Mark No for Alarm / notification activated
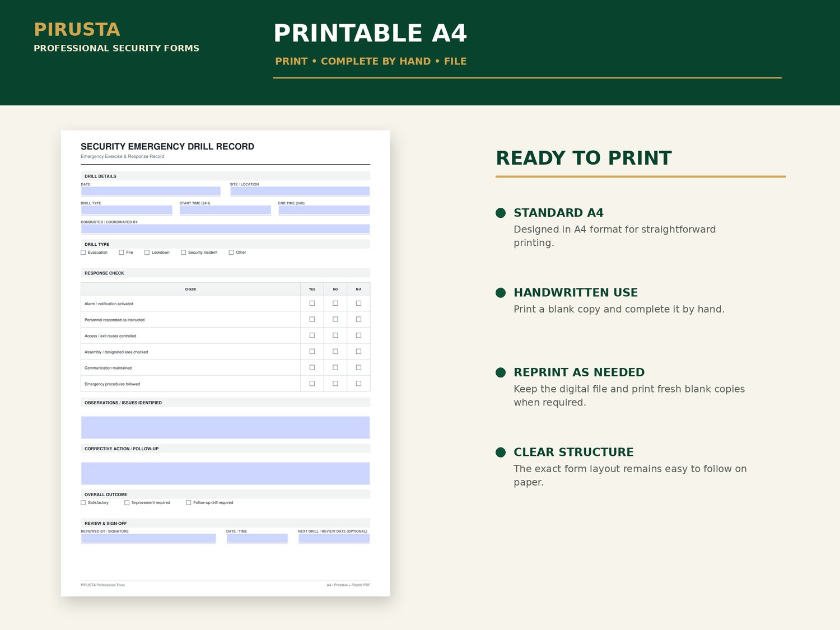Screen dimensions: 840x630 point(335,304)
